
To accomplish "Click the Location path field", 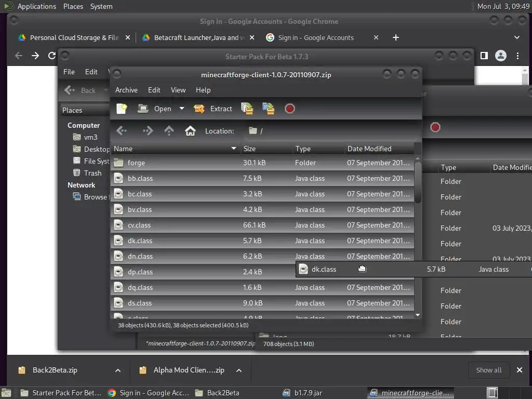I will tap(331, 131).
